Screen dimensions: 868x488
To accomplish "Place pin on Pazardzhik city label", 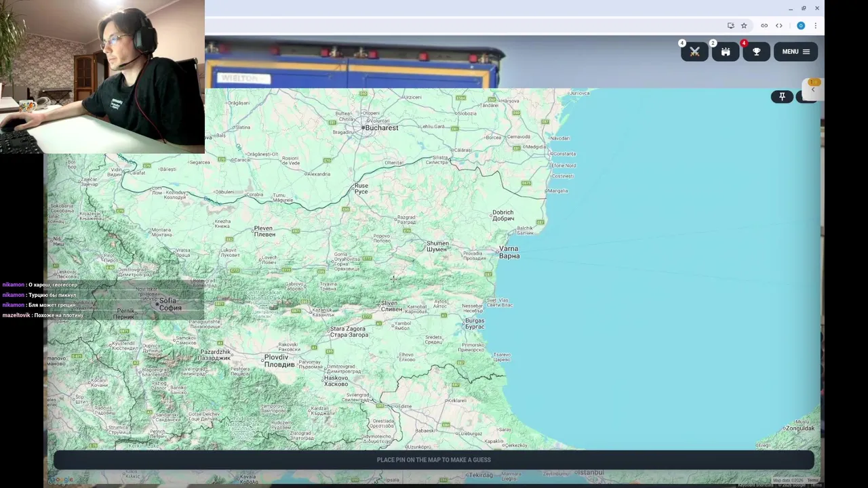I will [215, 354].
